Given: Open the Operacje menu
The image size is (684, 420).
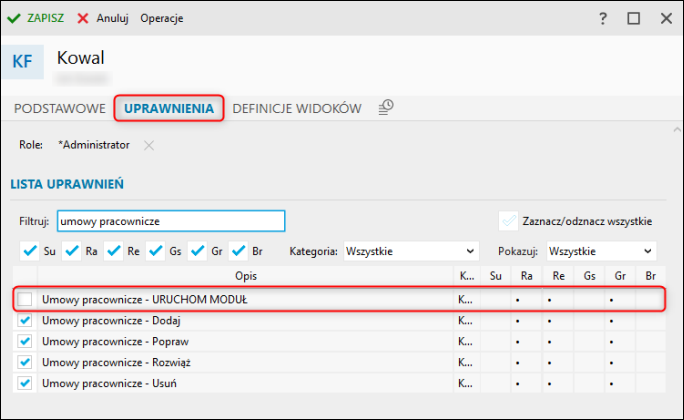Looking at the screenshot, I should (x=161, y=18).
